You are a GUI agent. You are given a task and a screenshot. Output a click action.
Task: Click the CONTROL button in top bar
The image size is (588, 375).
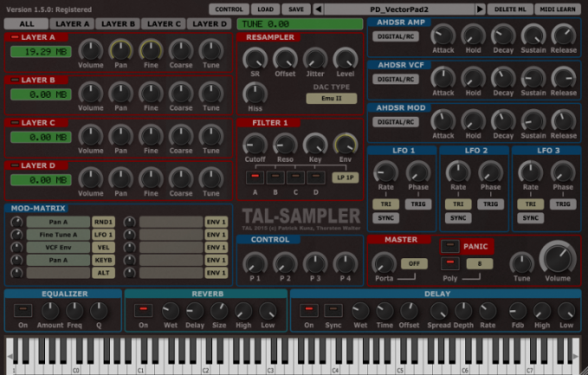(x=229, y=10)
